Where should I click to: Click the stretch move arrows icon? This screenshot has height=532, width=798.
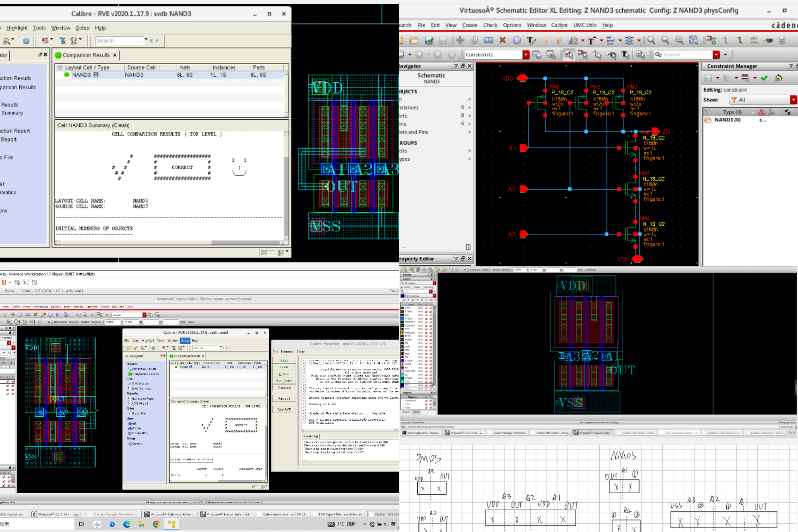[460, 40]
